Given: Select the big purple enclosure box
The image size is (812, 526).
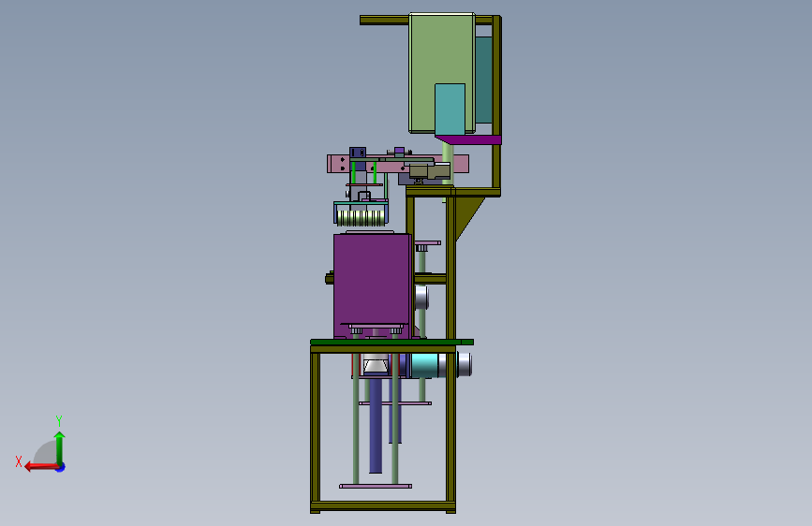Looking at the screenshot, I should [373, 285].
